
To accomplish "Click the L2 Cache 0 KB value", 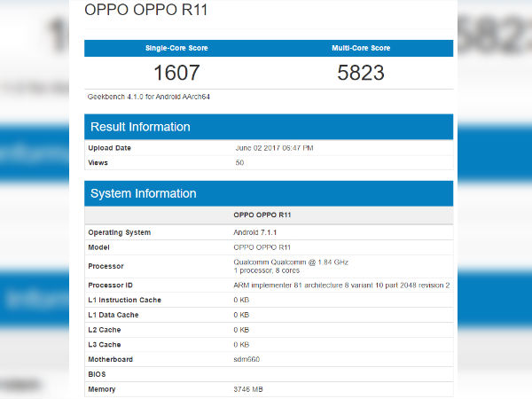I will pos(241,330).
